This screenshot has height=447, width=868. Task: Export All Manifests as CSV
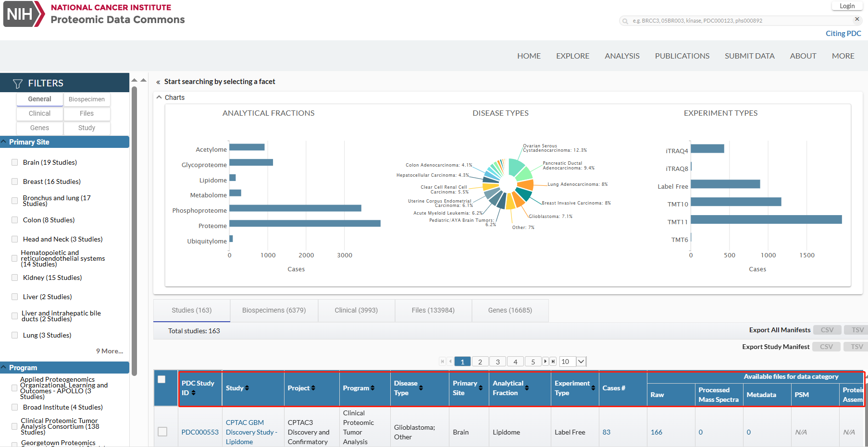click(827, 330)
